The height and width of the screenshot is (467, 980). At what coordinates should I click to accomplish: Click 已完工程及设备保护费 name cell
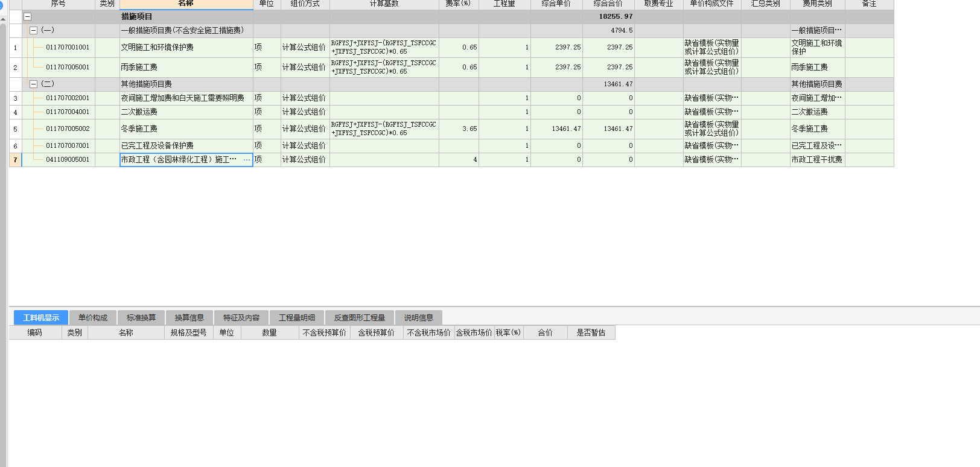(x=186, y=146)
